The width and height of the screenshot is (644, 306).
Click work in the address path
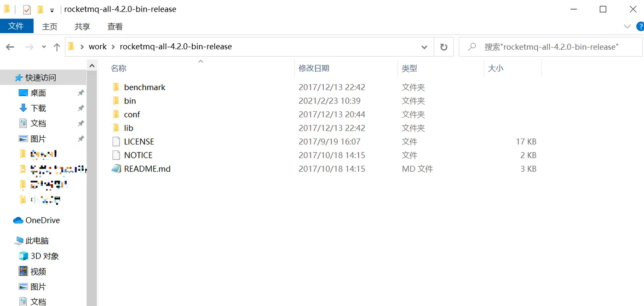coord(98,46)
